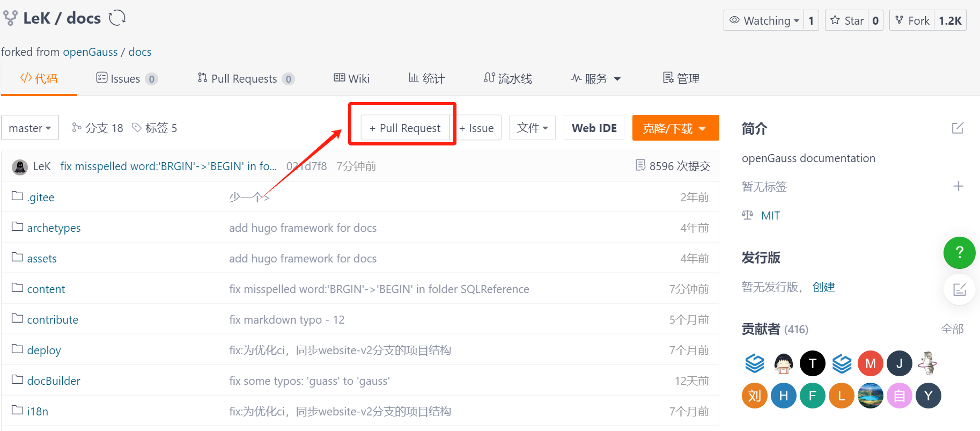Click the green help question mark button
This screenshot has height=431, width=980.
tap(959, 253)
